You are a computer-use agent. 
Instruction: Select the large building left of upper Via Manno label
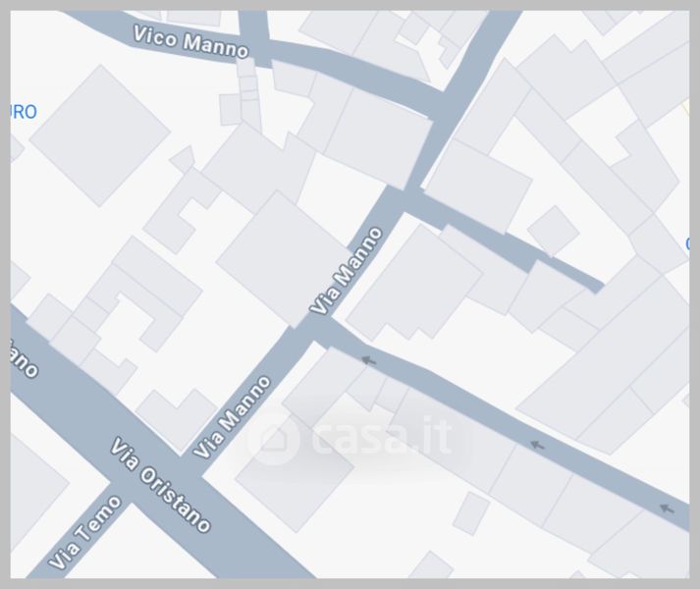(283, 259)
